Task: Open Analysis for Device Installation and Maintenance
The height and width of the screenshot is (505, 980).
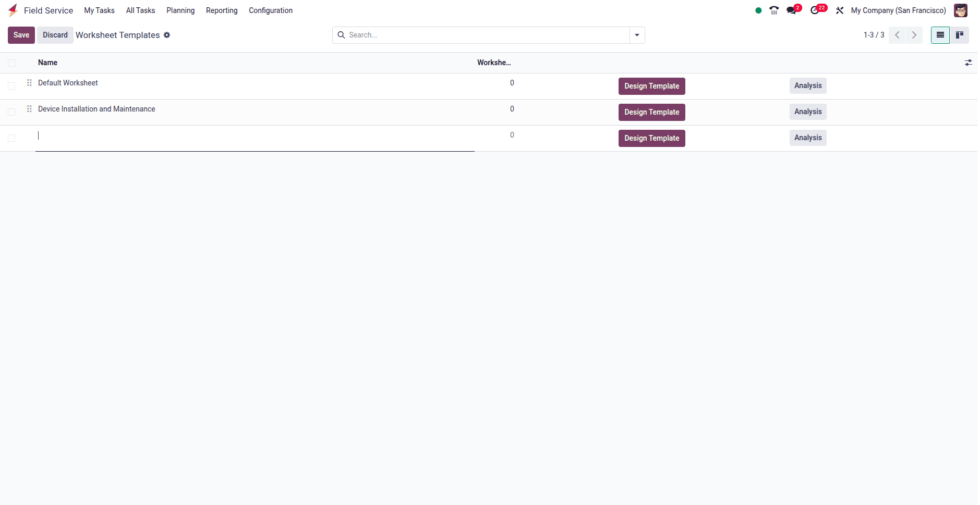Action: [x=808, y=112]
